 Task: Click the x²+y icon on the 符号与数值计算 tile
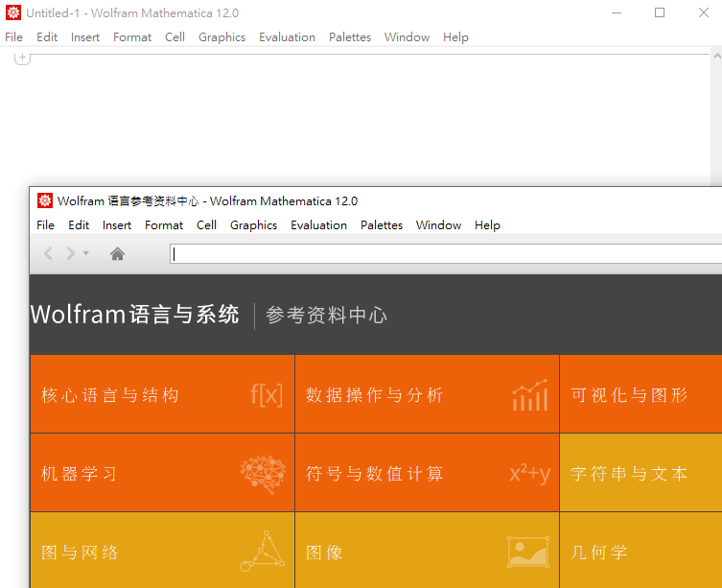[x=530, y=474]
